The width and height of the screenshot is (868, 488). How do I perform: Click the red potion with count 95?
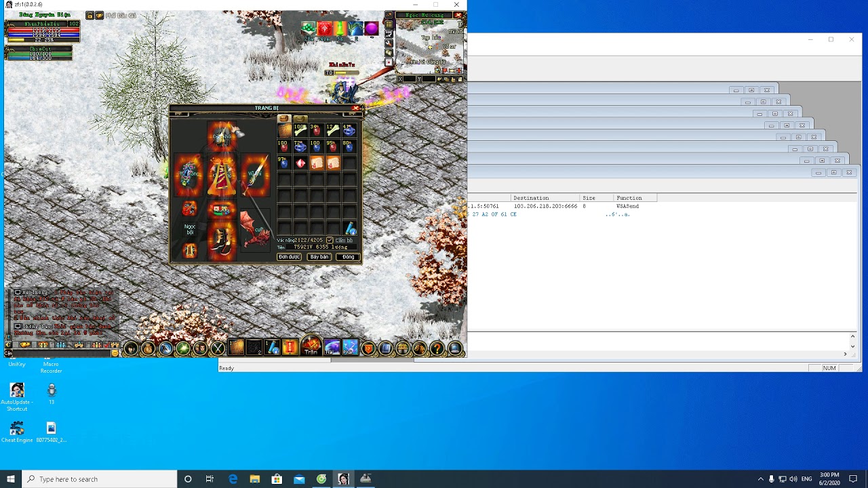332,147
